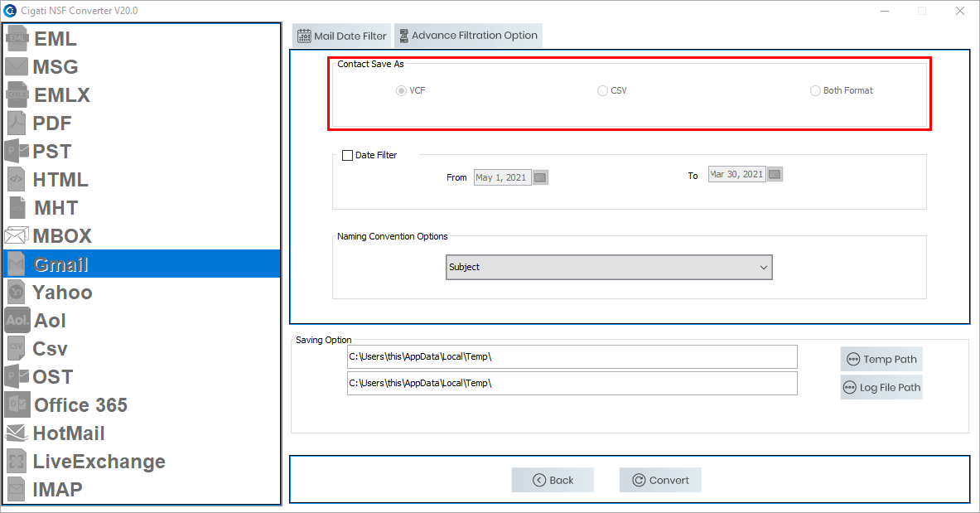Select the Yahoo text label
Viewport: 980px width, 513px height.
coord(62,293)
